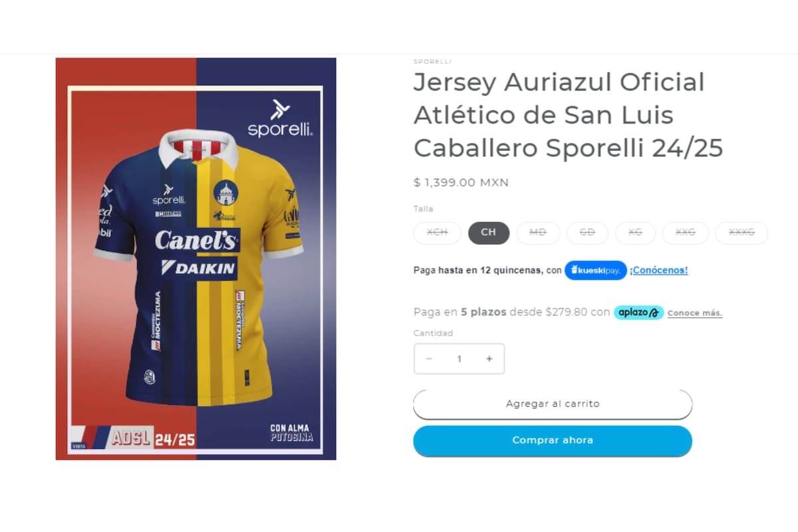
Task: Click the Kueskipay logo badge
Action: [x=595, y=271]
